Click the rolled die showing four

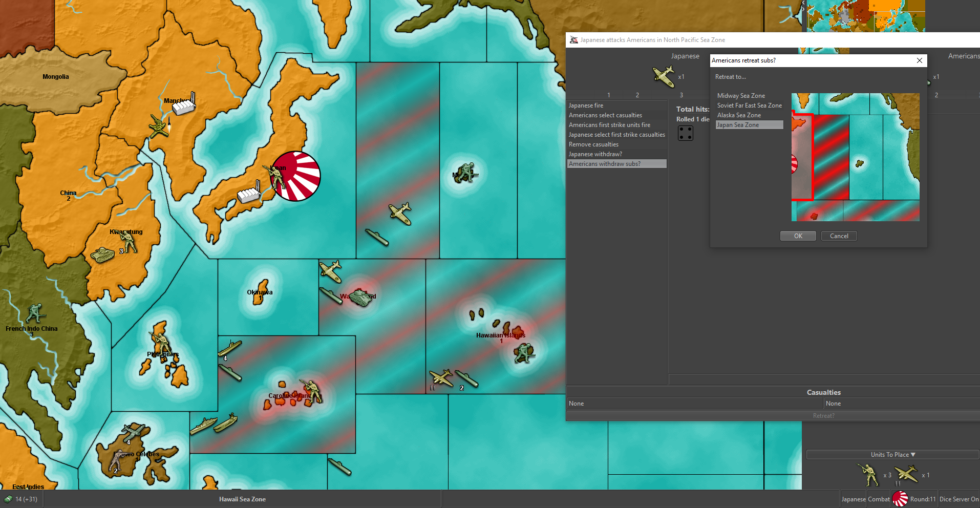(685, 133)
